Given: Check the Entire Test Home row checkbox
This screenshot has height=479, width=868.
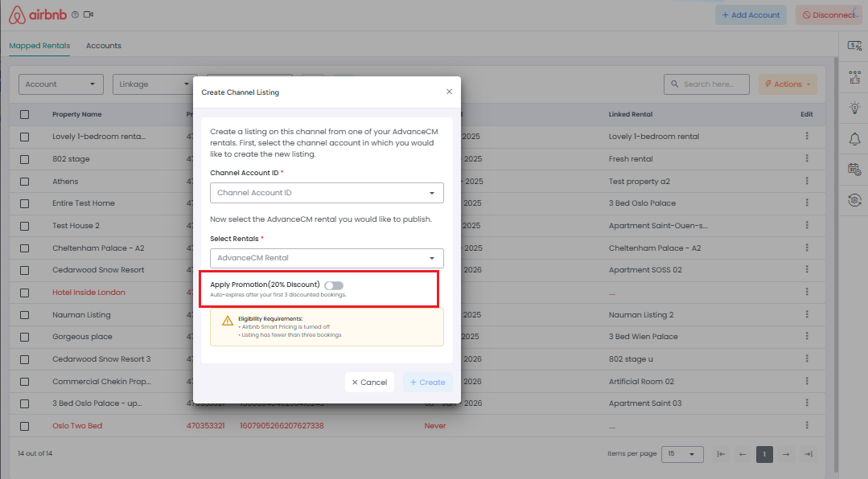Looking at the screenshot, I should pos(24,203).
